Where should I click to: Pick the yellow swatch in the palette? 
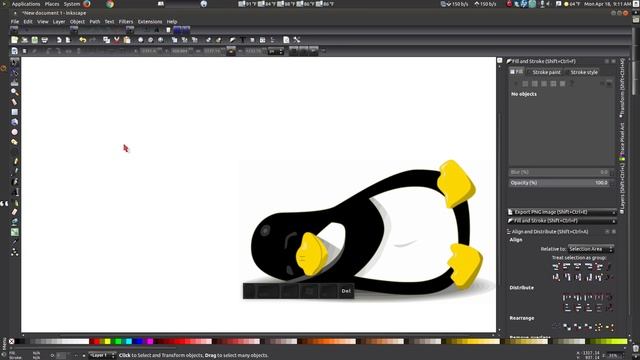107,341
